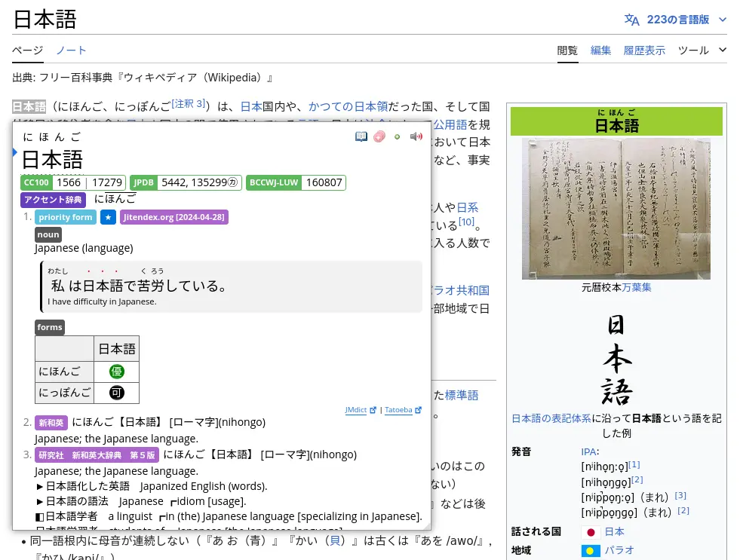Click the small green plus note icon
Screen dimensions: 740x560
398,136
